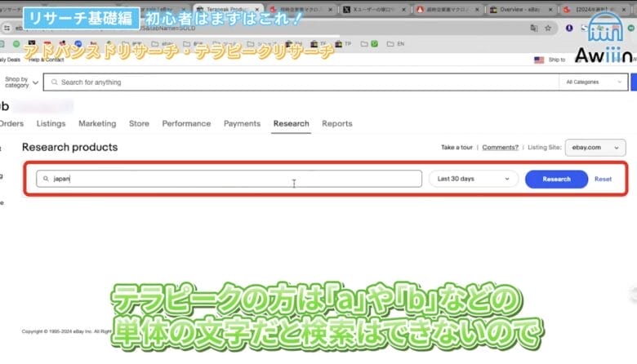Open the Payments tab

point(242,123)
